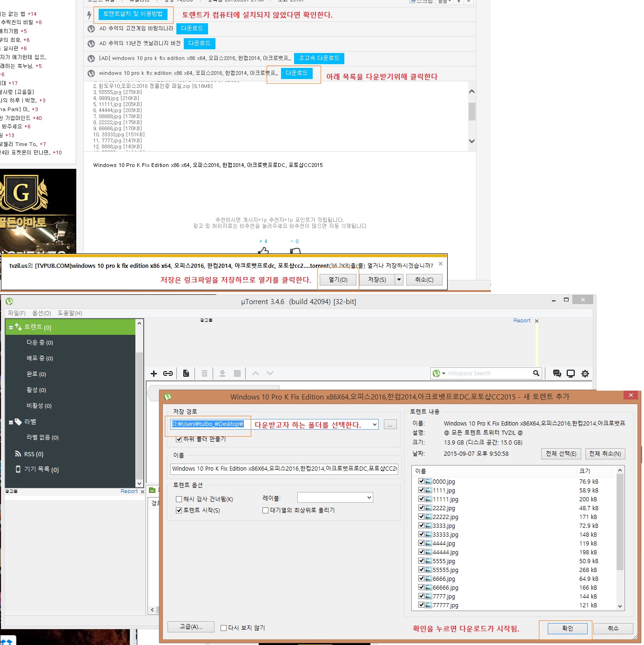Click the Stop Torrent square icon
The width and height of the screenshot is (644, 645).
[x=237, y=373]
